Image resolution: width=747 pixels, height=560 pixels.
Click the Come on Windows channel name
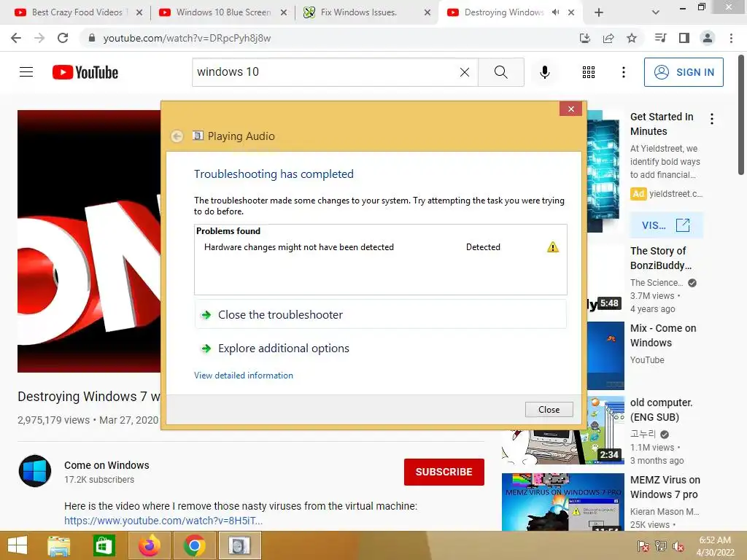[107, 465]
